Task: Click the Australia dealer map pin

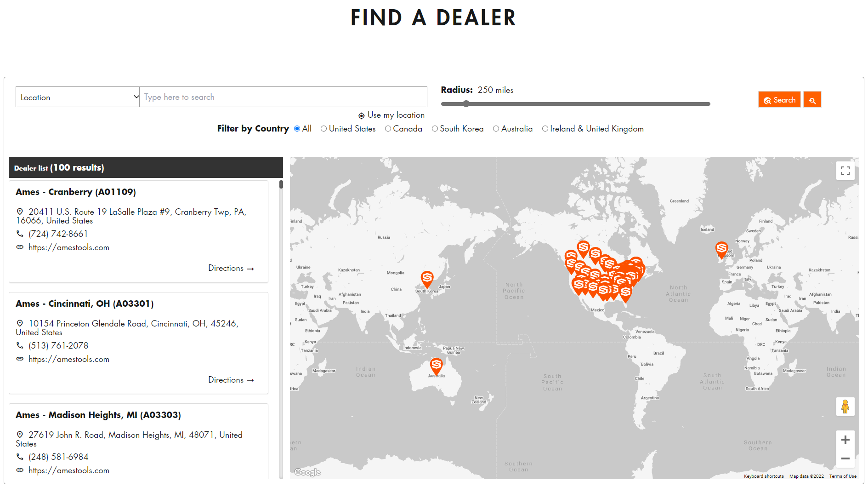Action: tap(436, 366)
